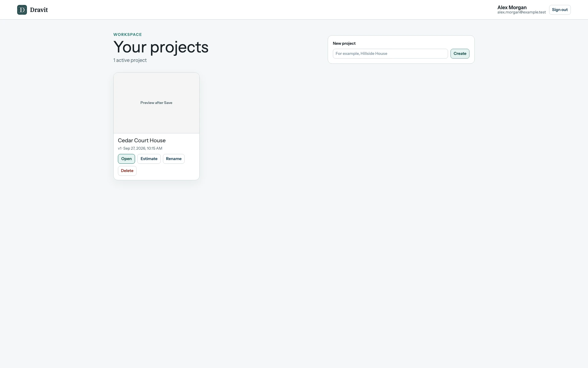The height and width of the screenshot is (368, 588).
Task: Click the 'New project' label
Action: [x=344, y=44]
